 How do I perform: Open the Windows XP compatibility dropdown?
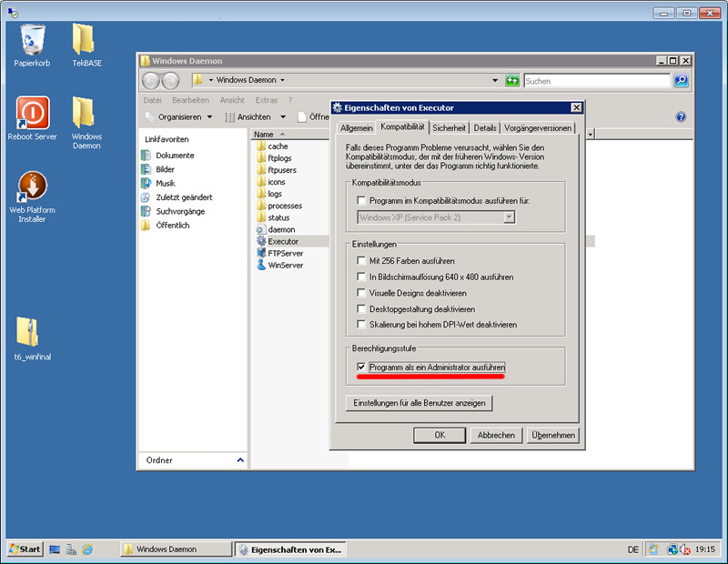tap(509, 217)
